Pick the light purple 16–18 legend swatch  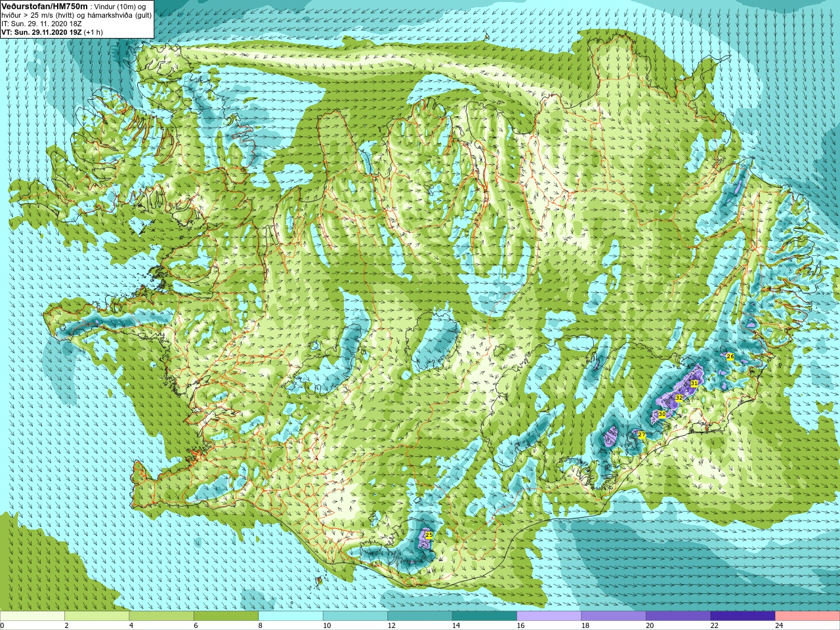click(549, 616)
